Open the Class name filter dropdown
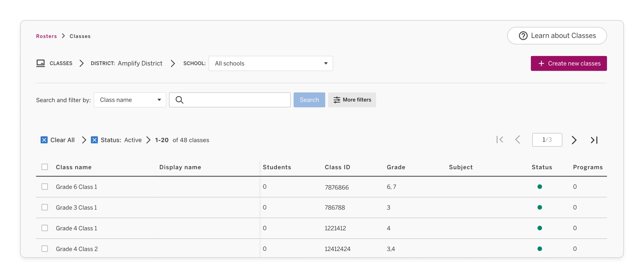Screen dimensions: 644x278 pyautogui.click(x=130, y=100)
